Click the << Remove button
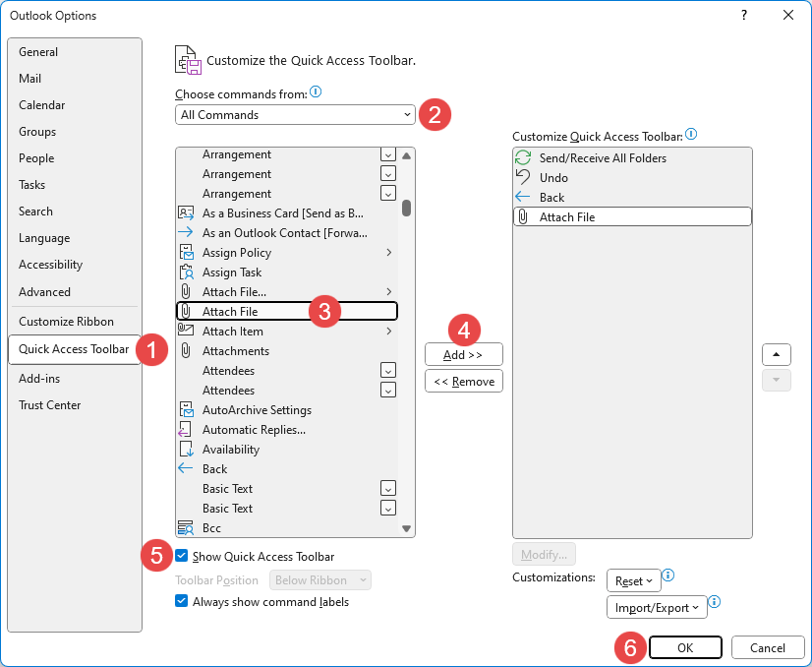 [x=463, y=382]
